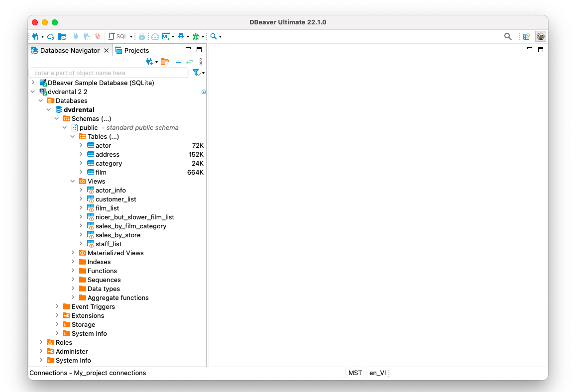Viewport: 576px width, 392px height.
Task: Start a debug session
Action: point(196,36)
